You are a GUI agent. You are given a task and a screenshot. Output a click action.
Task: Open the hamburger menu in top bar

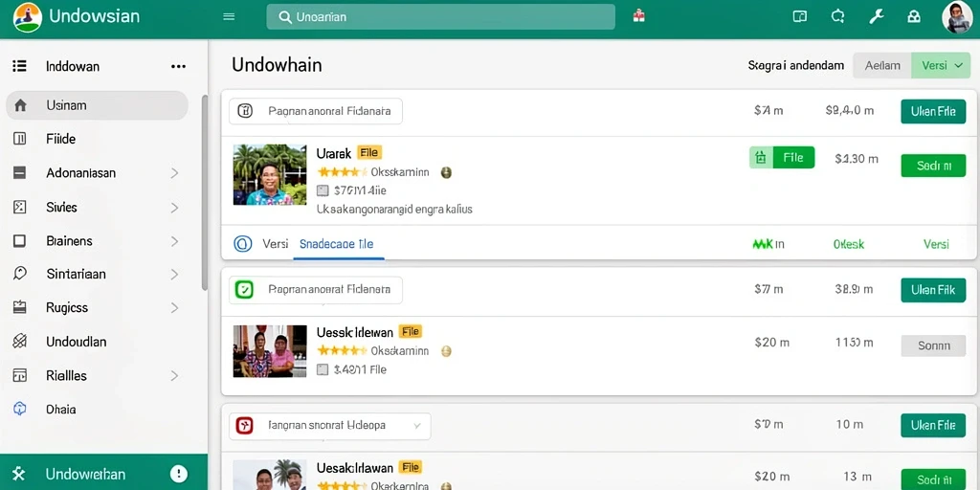point(229,17)
